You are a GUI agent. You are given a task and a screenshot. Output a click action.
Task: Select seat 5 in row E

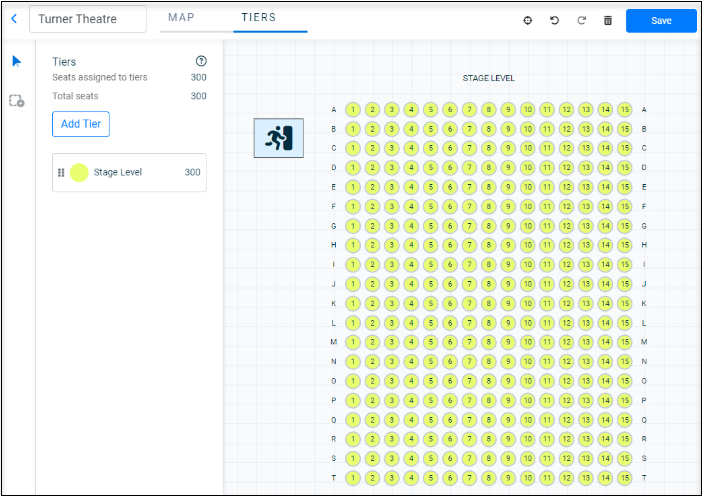pyautogui.click(x=431, y=187)
